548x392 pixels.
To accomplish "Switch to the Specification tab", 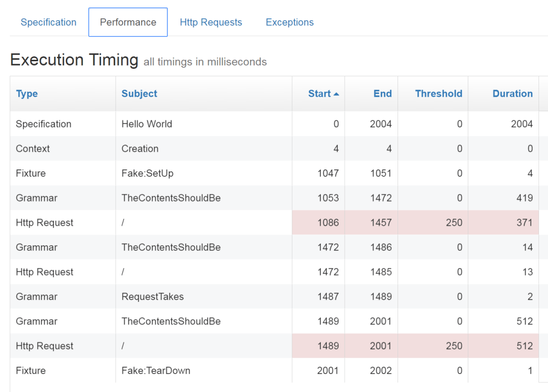I will 48,22.
